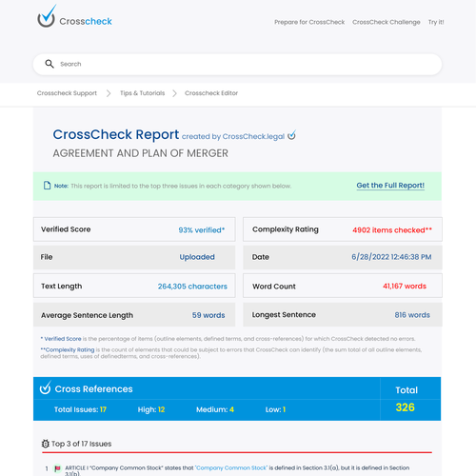The image size is (476, 476).
Task: Click the chevron after Tips & Tutorials
Action: pos(174,93)
